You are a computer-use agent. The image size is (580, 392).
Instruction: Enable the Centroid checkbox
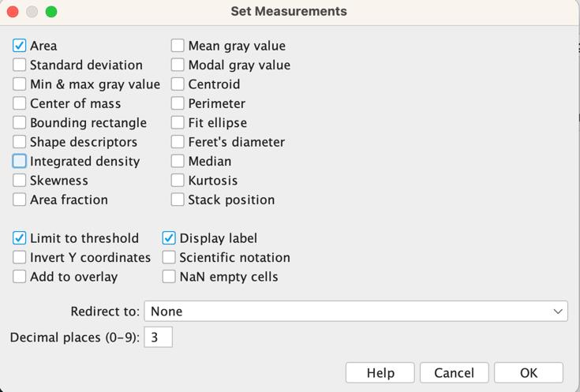point(178,84)
